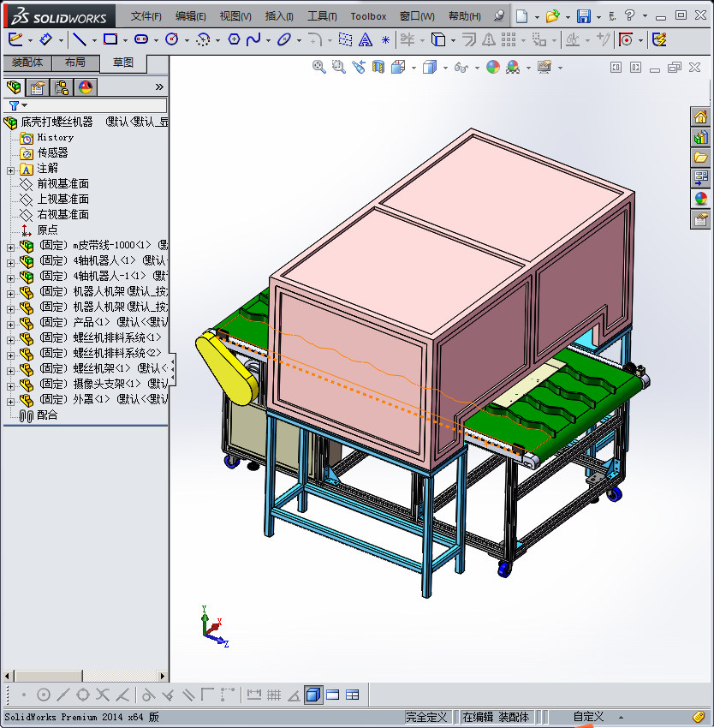Toggle the single view pane icon in bottom toolbar

pyautogui.click(x=333, y=695)
